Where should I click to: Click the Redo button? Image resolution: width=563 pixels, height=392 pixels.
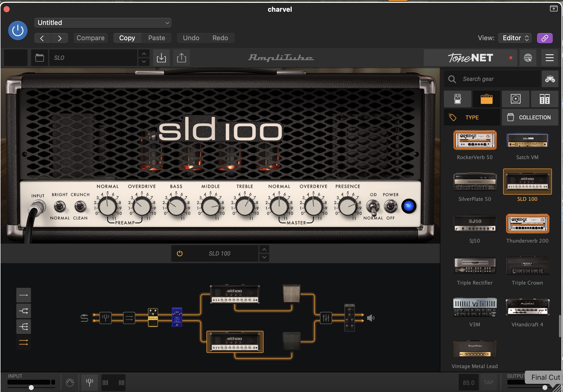(220, 38)
